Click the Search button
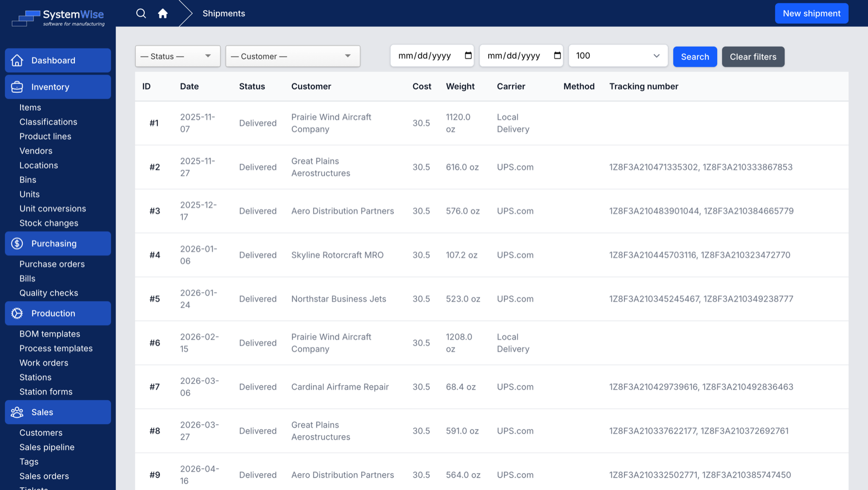Viewport: 868px width, 490px height. tap(695, 56)
